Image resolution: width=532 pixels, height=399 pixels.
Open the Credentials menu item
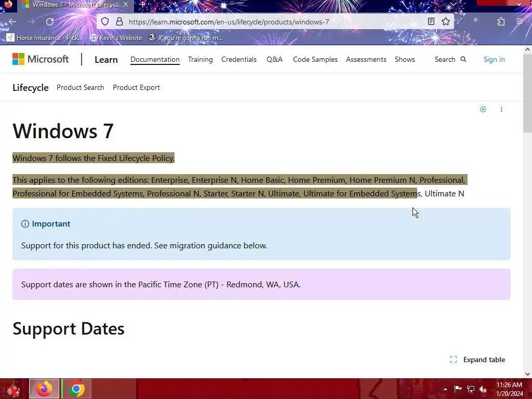coord(239,59)
